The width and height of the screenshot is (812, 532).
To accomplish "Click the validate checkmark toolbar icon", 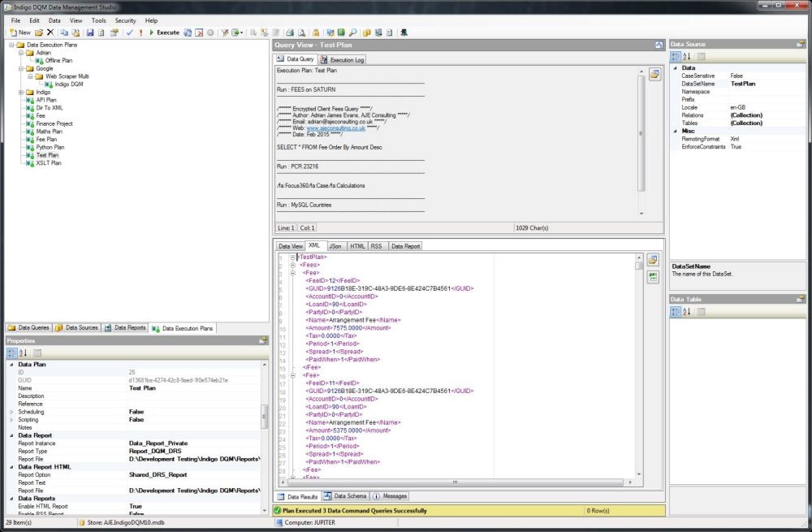I will coord(128,32).
